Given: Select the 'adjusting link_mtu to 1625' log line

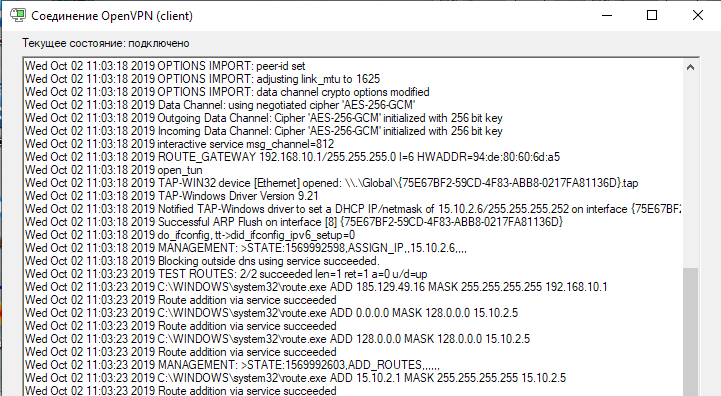Looking at the screenshot, I should (202, 79).
